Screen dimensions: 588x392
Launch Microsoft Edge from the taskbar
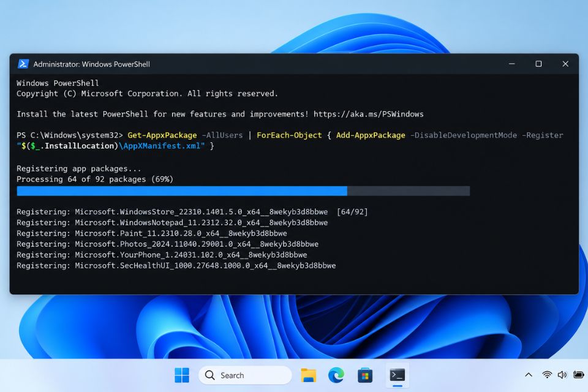pos(336,375)
